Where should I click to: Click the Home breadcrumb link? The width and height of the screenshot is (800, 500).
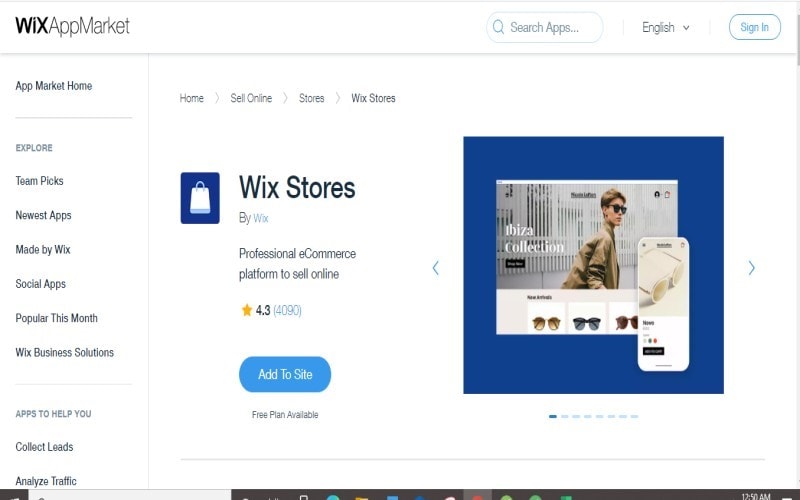(191, 98)
